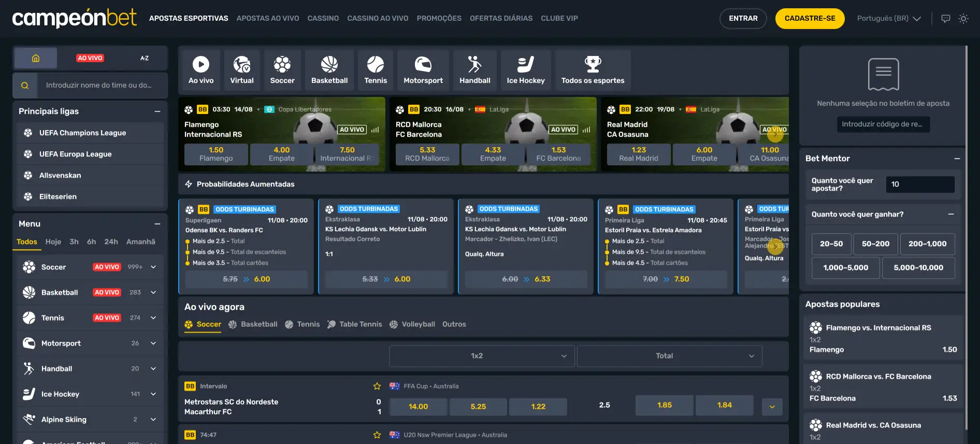Open the chat support icon in header
980x444 pixels.
[x=946, y=19]
